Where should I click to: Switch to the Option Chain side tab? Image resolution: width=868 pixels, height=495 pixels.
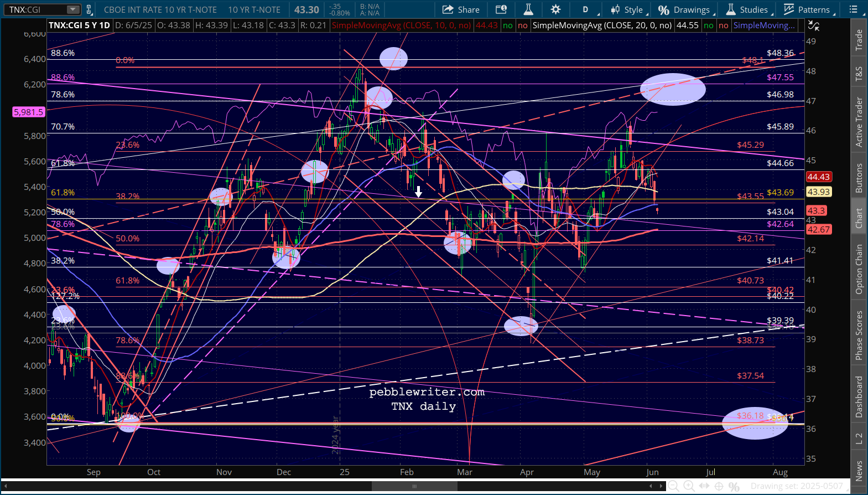859,269
